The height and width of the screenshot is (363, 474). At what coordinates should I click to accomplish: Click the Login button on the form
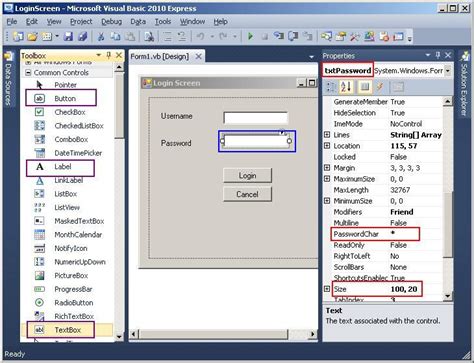pos(247,175)
